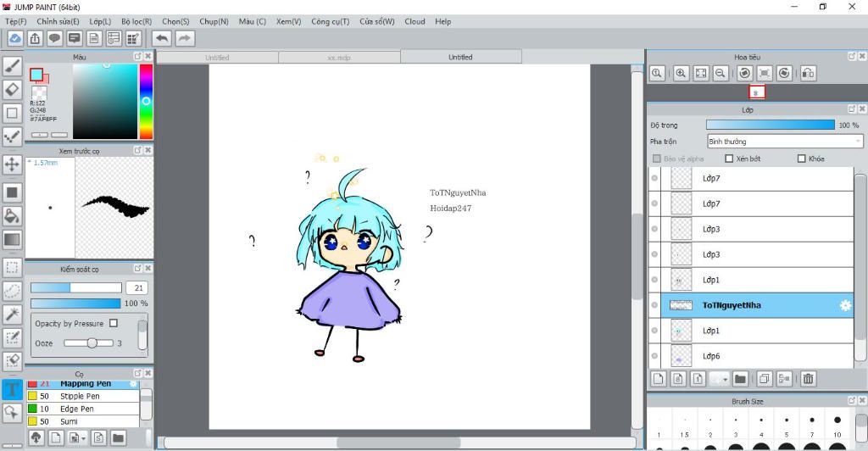Screen dimensions: 868x451
Task: Duplicate the current layer
Action: [764, 378]
